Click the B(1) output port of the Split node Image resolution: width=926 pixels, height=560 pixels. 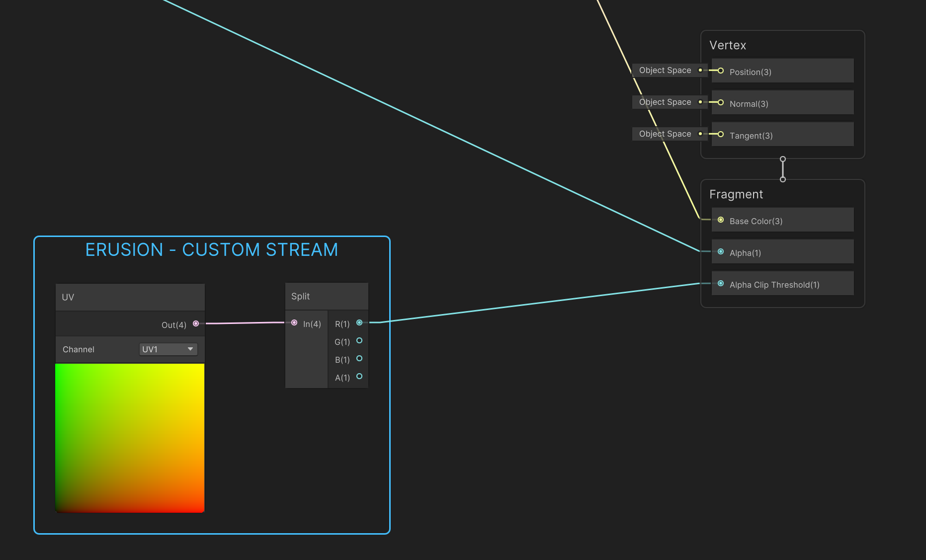tap(359, 359)
